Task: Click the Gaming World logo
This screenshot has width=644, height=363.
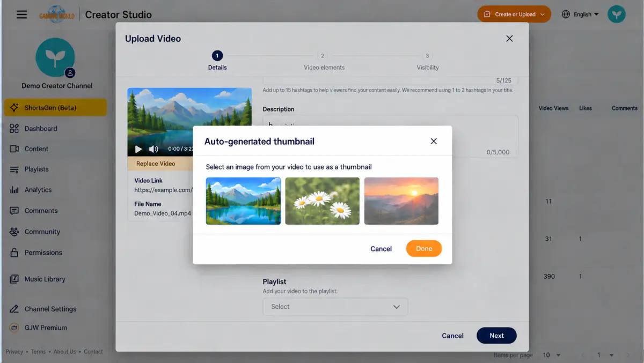Action: coord(58,14)
